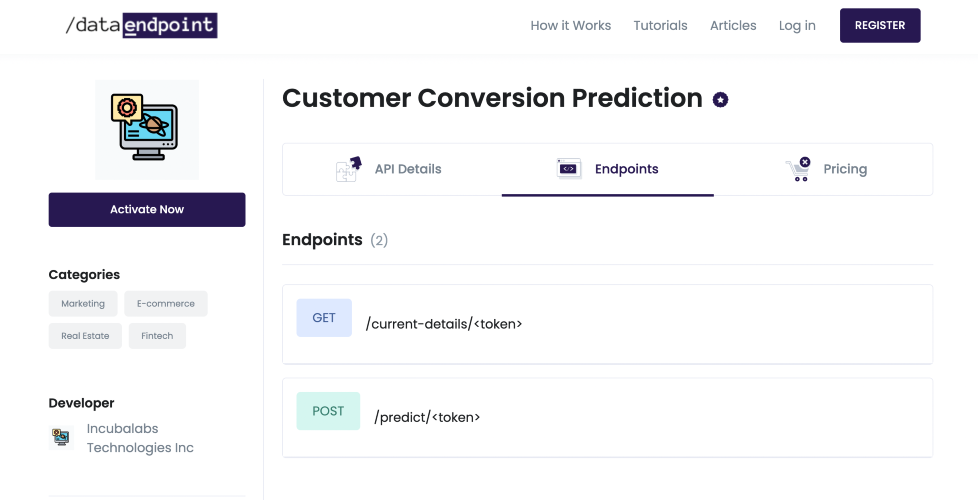
Task: Open Incubalabs Technologies Inc developer link
Action: click(140, 438)
